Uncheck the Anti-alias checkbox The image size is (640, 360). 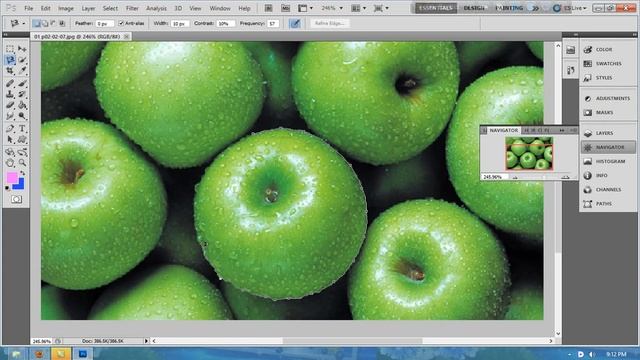[x=121, y=23]
